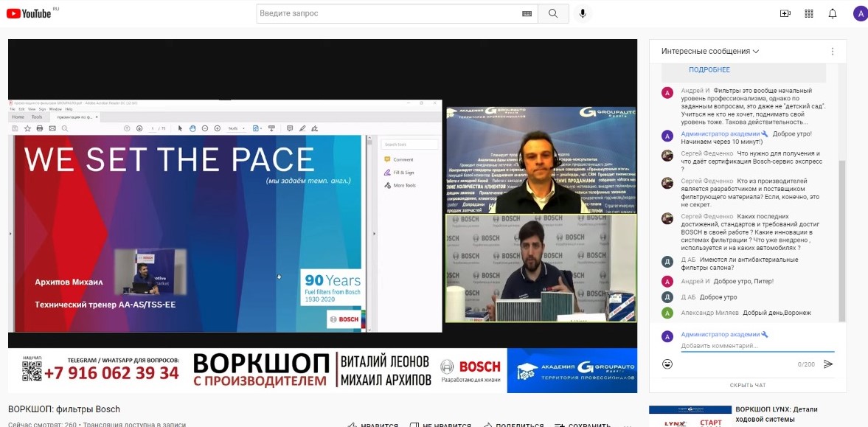
Task: Open the emoji picker in chat
Action: coord(667,364)
